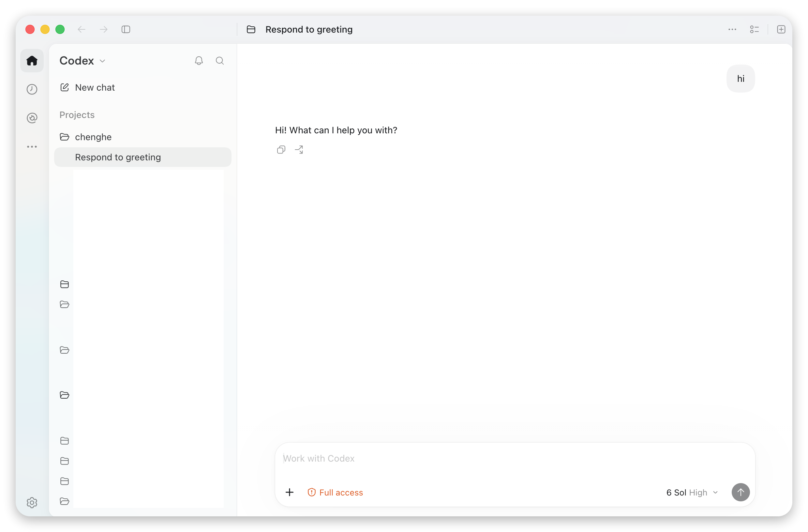Open the three-dot menu in title bar

tap(732, 30)
